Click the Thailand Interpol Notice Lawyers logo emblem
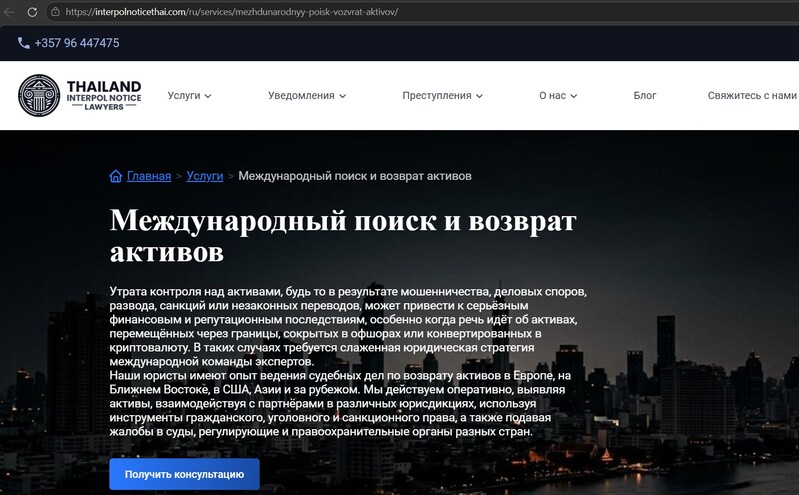This screenshot has width=799, height=495. (39, 95)
